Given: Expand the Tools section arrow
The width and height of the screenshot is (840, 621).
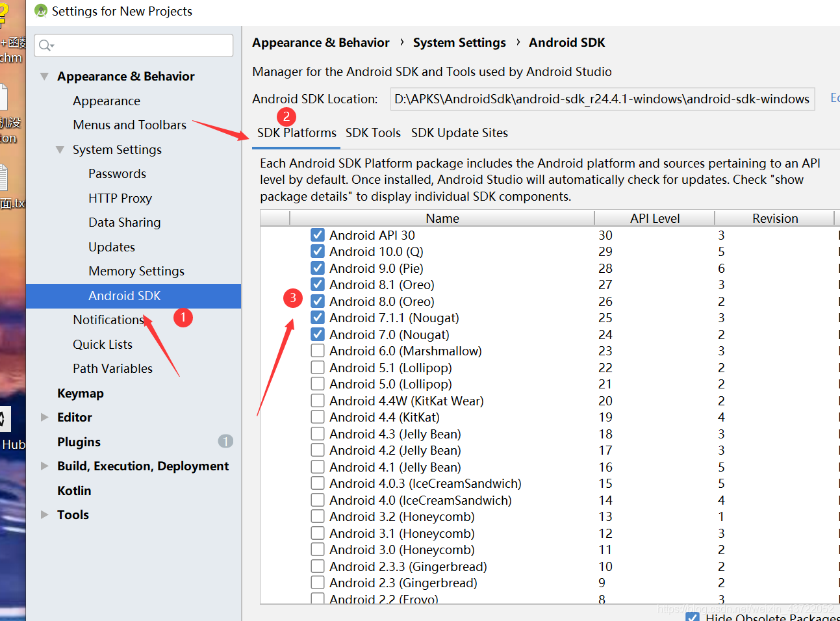Looking at the screenshot, I should pos(44,514).
